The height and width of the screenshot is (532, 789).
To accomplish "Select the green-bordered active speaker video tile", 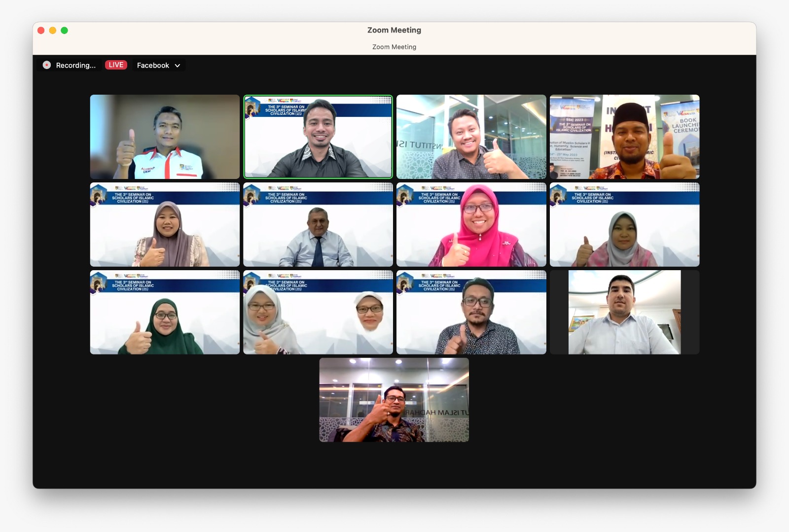I will pyautogui.click(x=318, y=137).
